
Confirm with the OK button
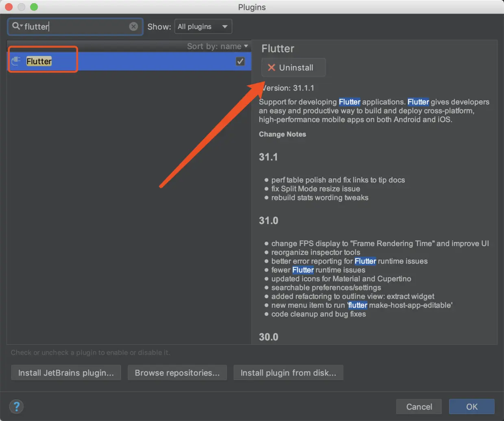coord(472,406)
